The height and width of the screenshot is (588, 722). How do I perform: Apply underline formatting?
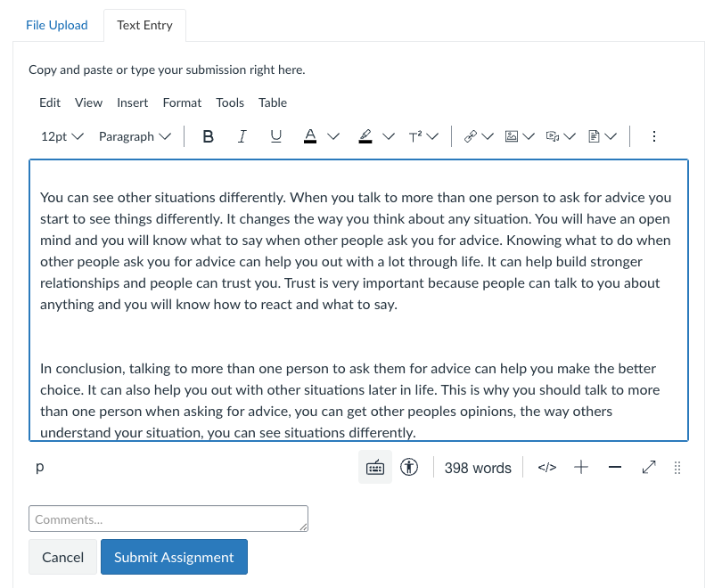(275, 136)
